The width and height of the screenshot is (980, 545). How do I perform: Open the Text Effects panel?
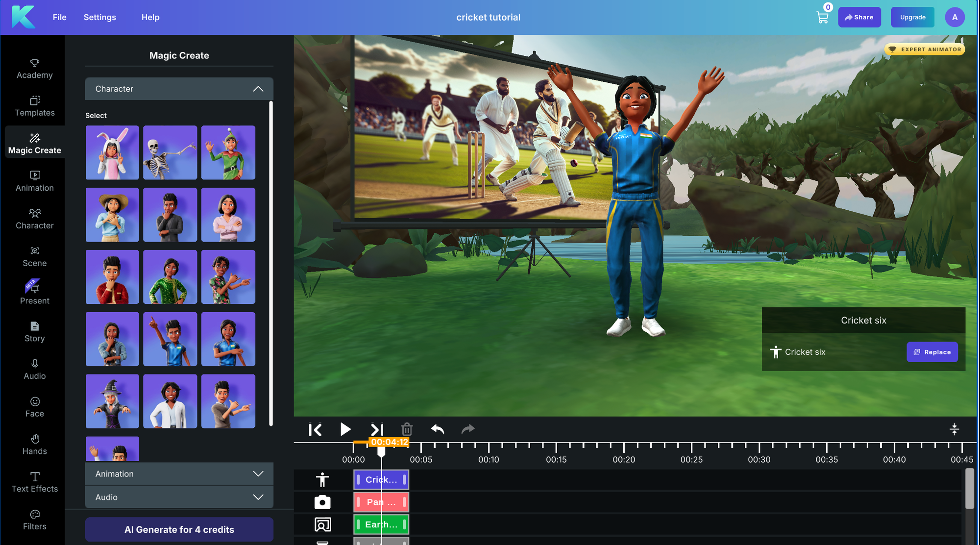pyautogui.click(x=34, y=482)
